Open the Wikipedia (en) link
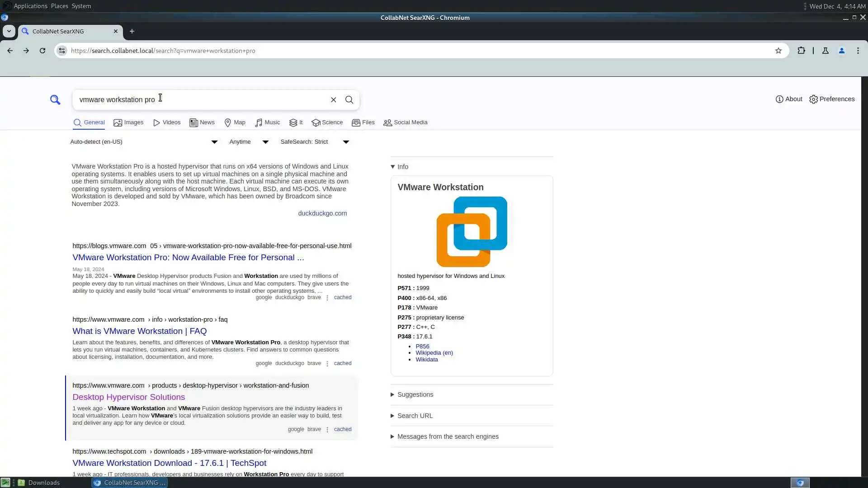 [434, 353]
